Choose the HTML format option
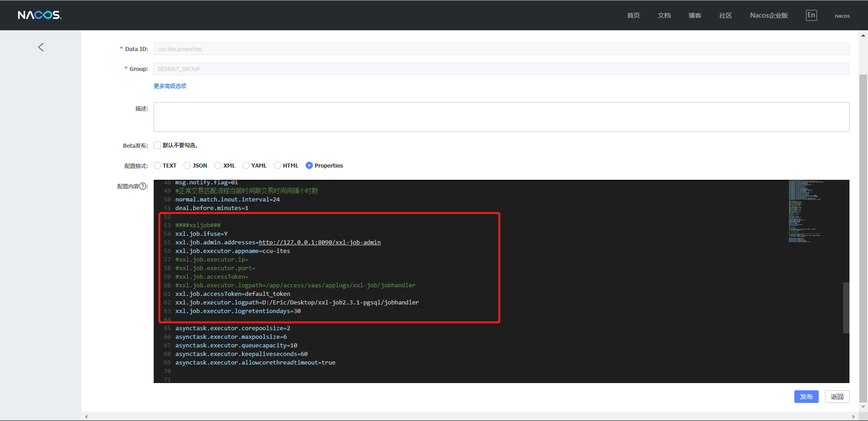 [278, 165]
